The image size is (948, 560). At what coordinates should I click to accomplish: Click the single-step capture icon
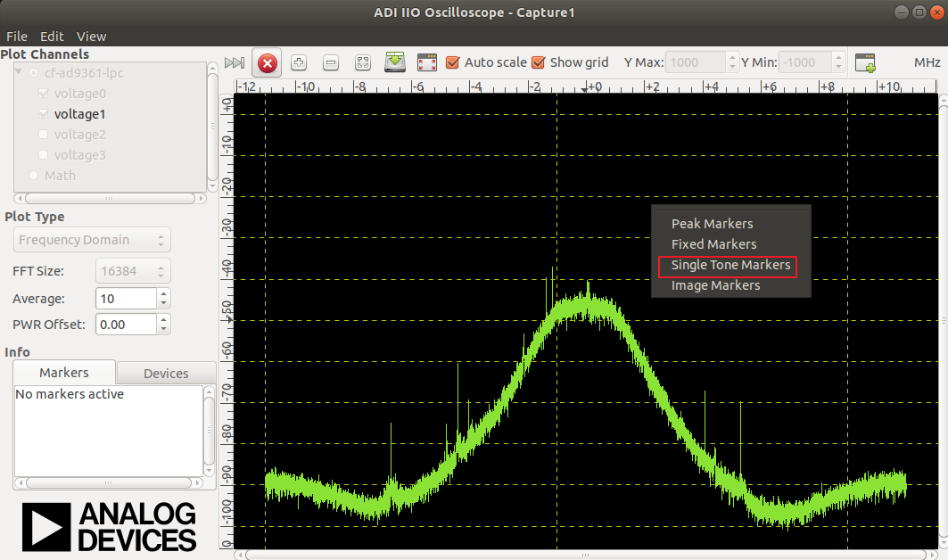click(x=235, y=62)
